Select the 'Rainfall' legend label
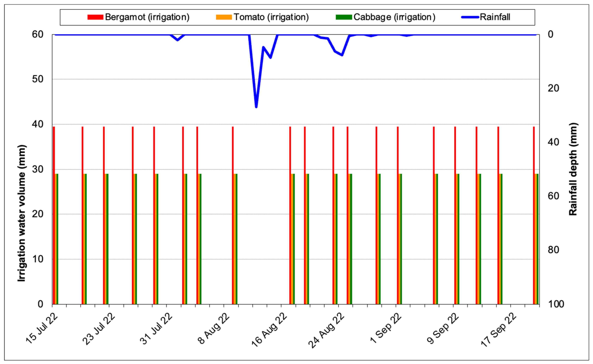 [495, 17]
